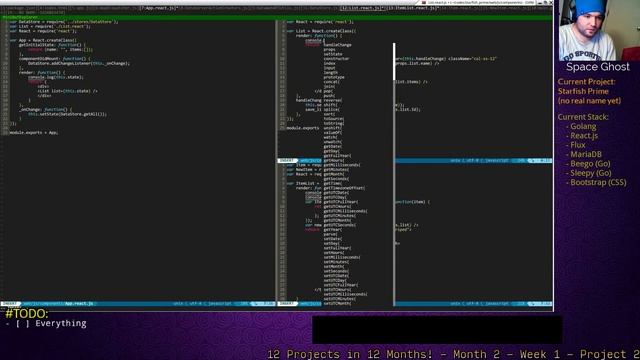Click the streamer webcam thumbnail
Viewport: 640px width, 360px height.
click(597, 31)
